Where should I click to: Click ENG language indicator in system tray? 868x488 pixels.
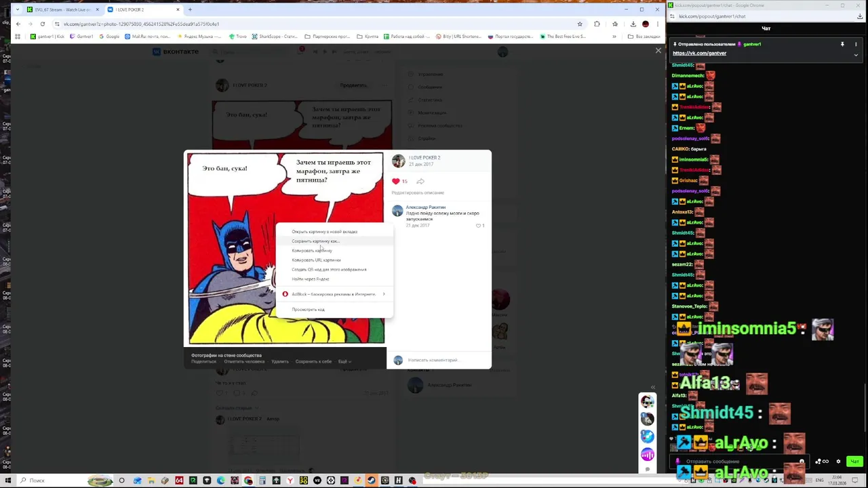point(819,480)
